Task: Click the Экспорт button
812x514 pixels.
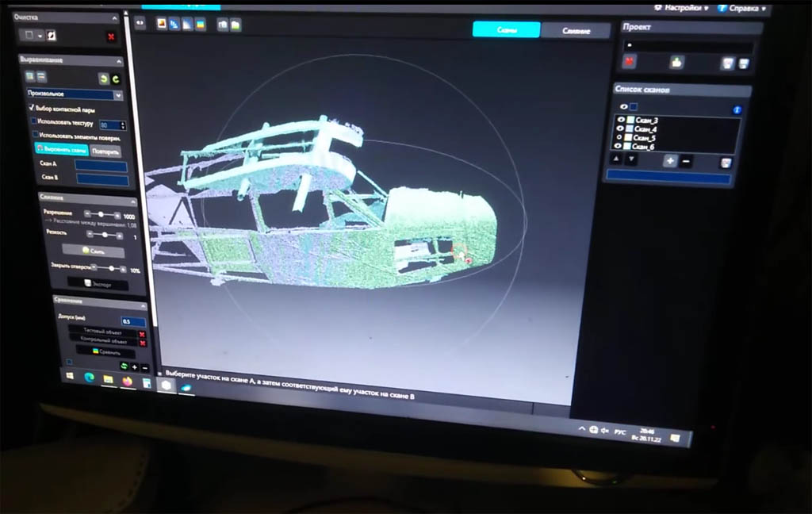Action: click(98, 284)
